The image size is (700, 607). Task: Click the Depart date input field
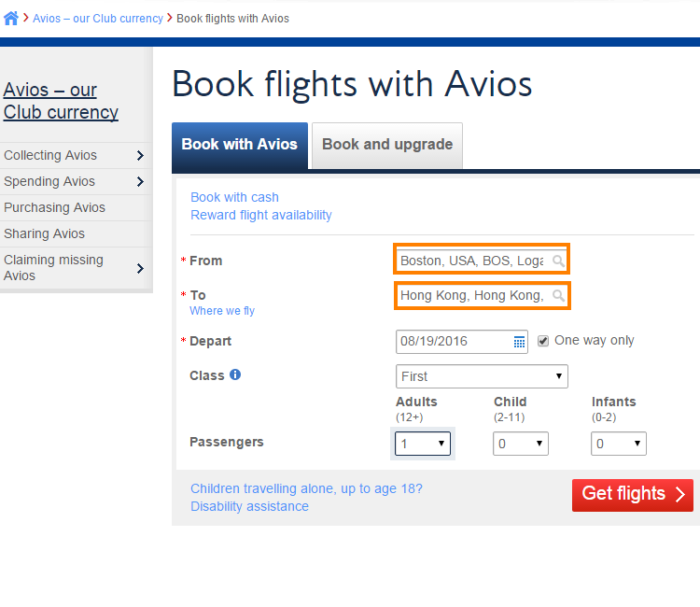pos(453,342)
